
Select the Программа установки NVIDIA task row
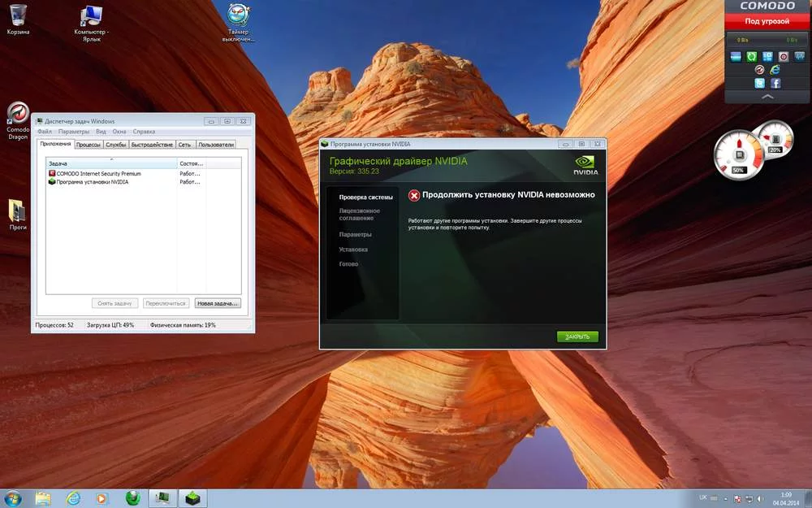pos(144,182)
